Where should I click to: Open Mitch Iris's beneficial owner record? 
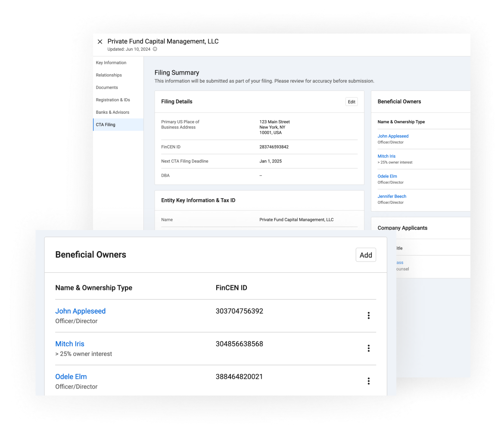click(69, 344)
